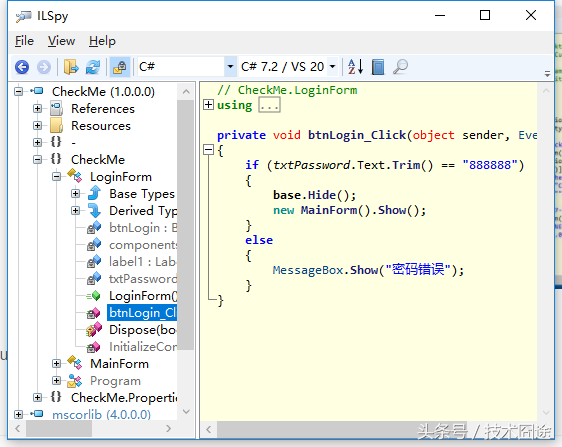
Task: Collapse the btnLogin_Click method body
Action: (x=209, y=149)
